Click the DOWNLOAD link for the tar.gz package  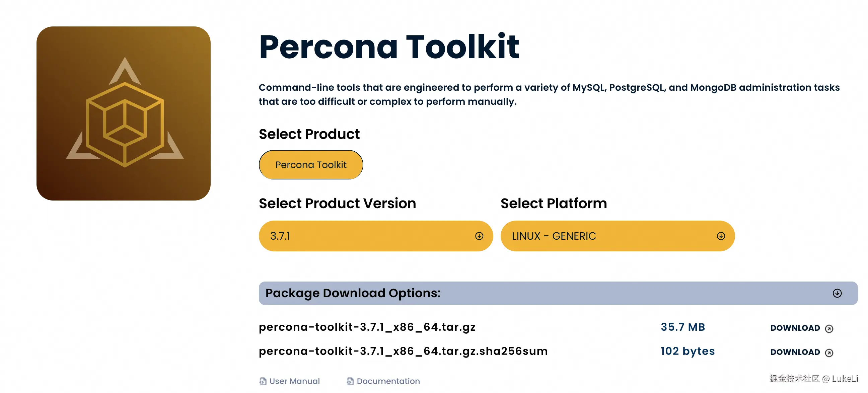(x=795, y=328)
